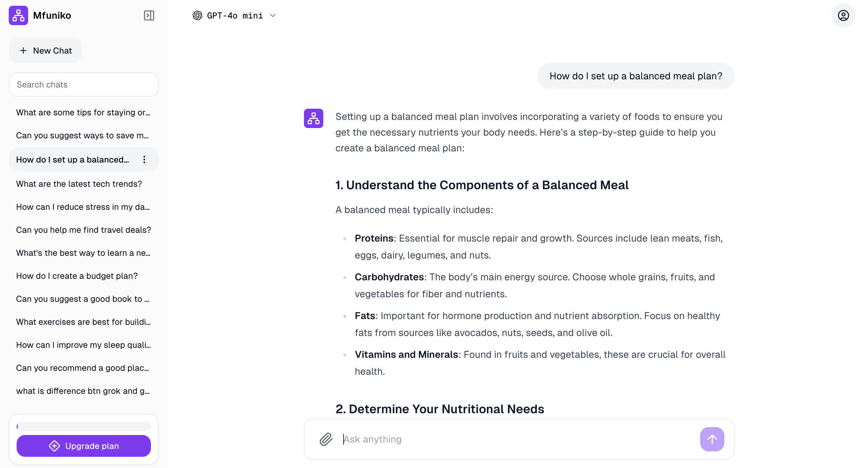Open the user account profile icon
The height and width of the screenshot is (468, 868).
(843, 15)
